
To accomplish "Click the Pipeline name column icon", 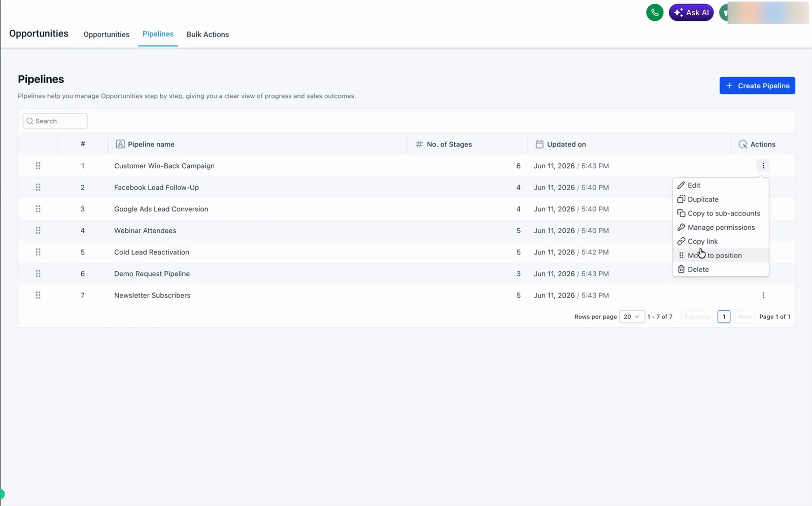I will pos(120,144).
